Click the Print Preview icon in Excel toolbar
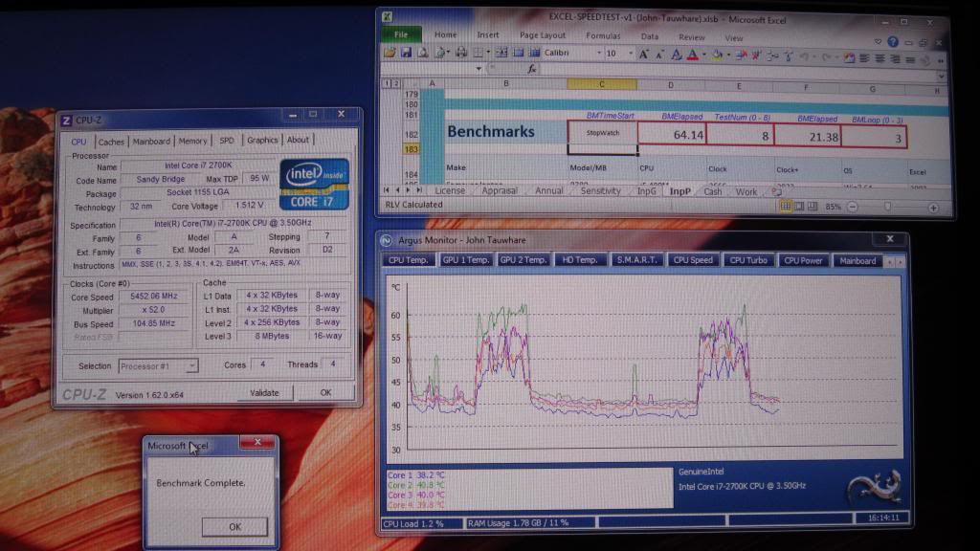 tap(423, 54)
